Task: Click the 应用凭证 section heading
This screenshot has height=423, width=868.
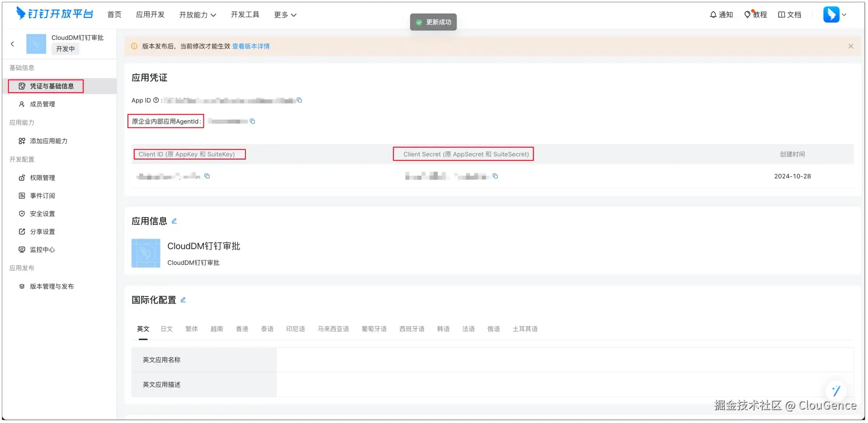Action: (150, 78)
